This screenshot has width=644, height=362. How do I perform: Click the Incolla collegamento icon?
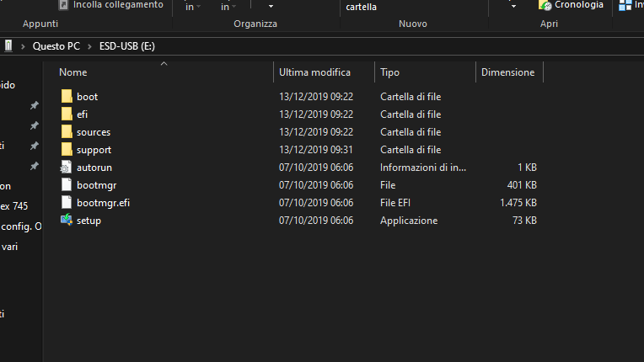coord(63,4)
